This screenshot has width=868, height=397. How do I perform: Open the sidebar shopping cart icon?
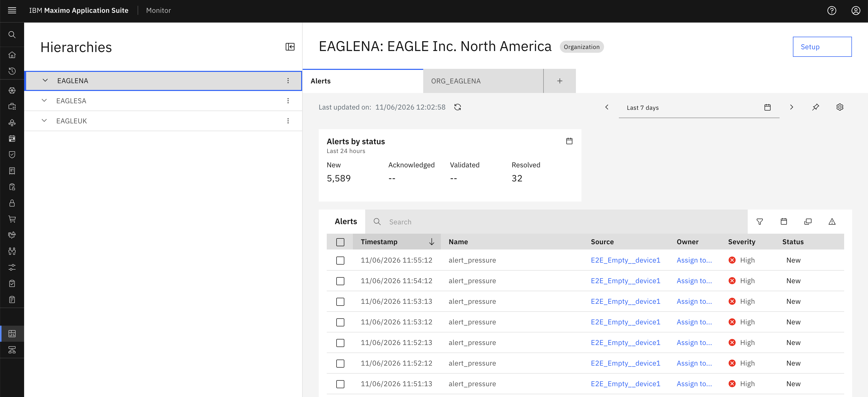pos(12,219)
